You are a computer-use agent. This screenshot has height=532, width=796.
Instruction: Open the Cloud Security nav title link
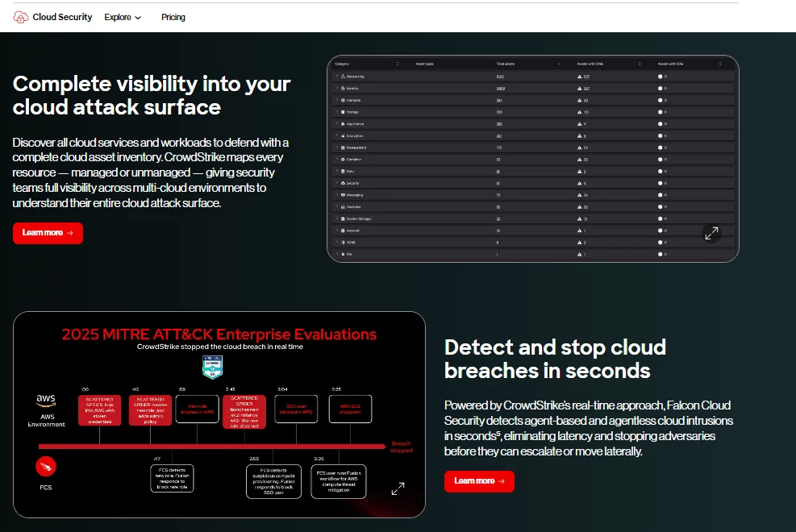[x=62, y=17]
